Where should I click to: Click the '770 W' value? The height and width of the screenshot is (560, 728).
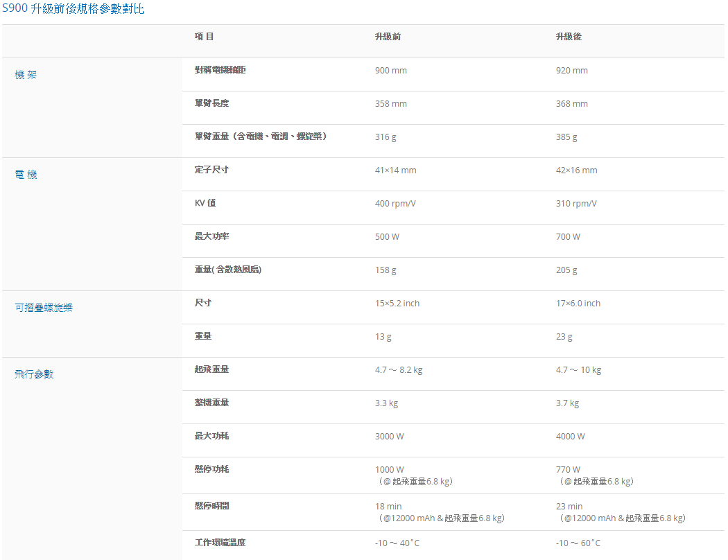click(x=569, y=469)
